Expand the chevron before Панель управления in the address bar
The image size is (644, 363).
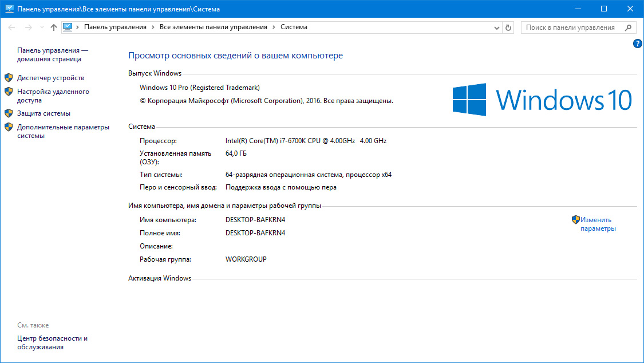(x=77, y=27)
